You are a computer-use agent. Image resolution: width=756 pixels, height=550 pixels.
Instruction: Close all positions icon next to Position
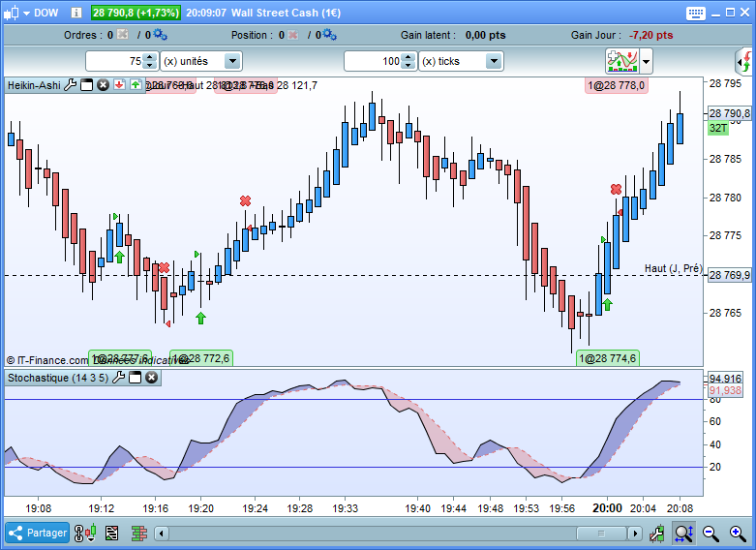tap(292, 35)
